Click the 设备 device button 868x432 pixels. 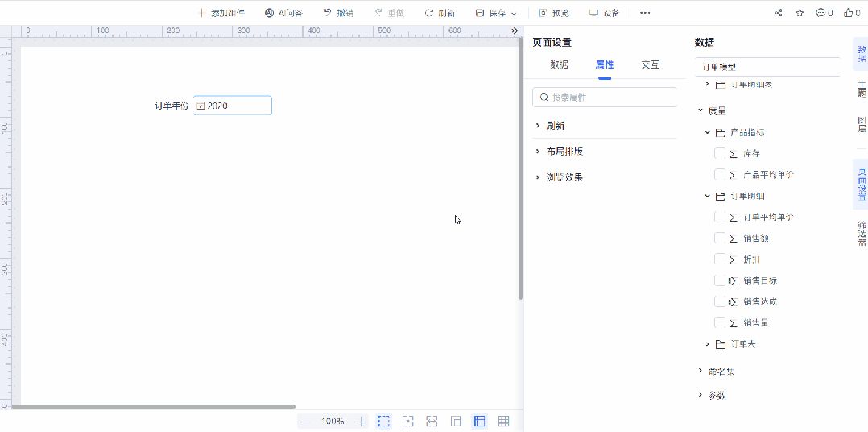pos(605,13)
